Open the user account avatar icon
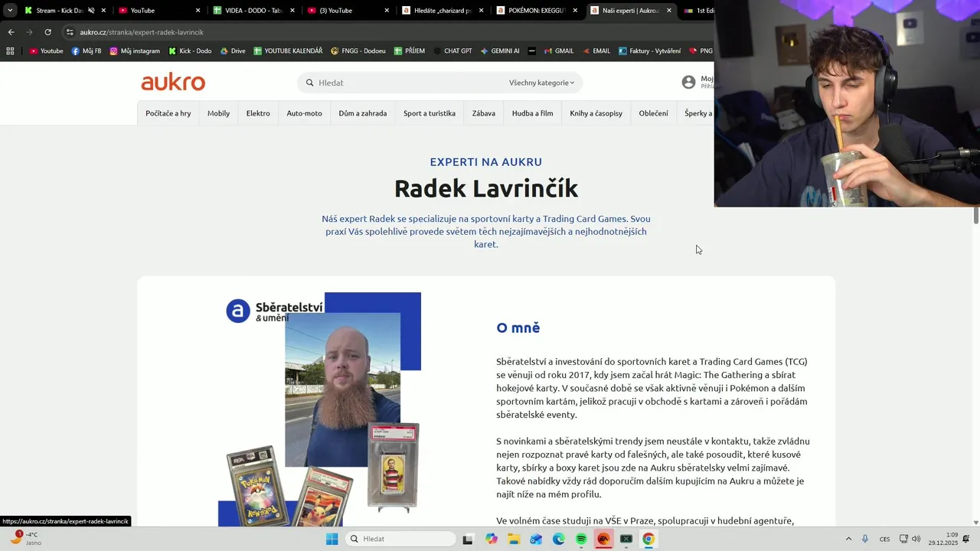The image size is (980, 551). [x=688, y=82]
